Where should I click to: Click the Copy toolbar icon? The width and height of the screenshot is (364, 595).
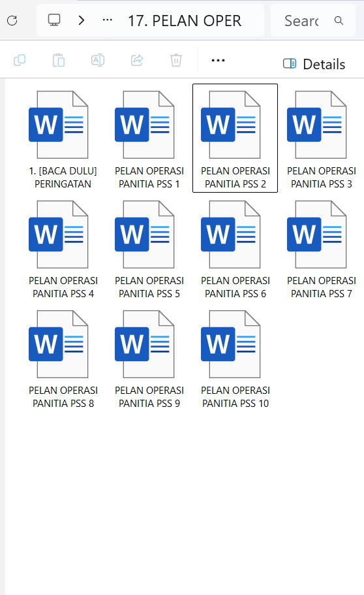click(20, 60)
